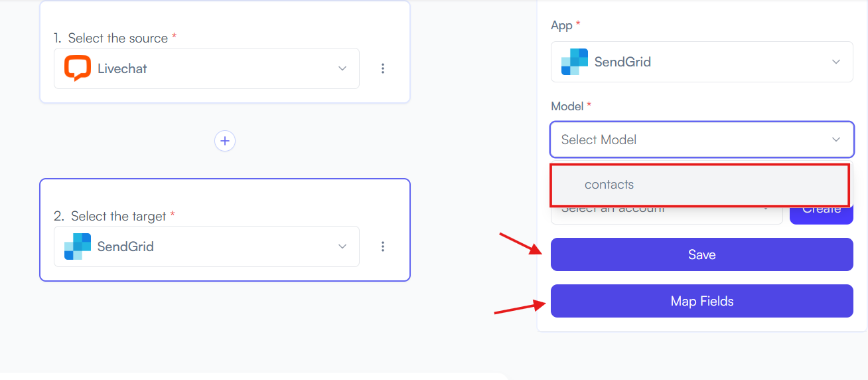
Task: Click the SendGrid logo in App field
Action: (575, 62)
